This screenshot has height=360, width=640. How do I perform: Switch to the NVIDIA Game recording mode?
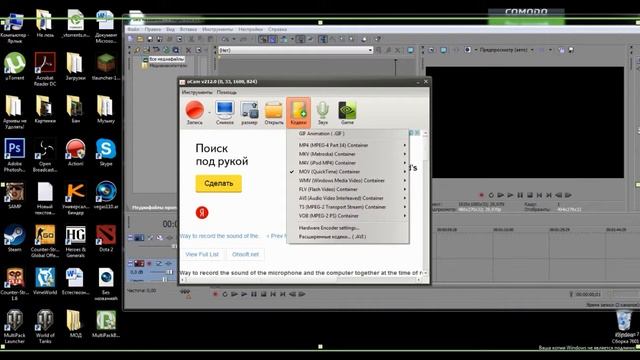[347, 113]
